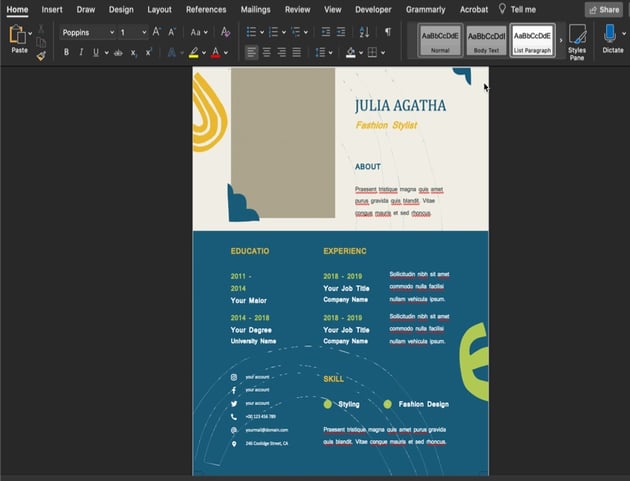Expand borders dropdown arrow
Image resolution: width=630 pixels, height=481 pixels.
383,53
